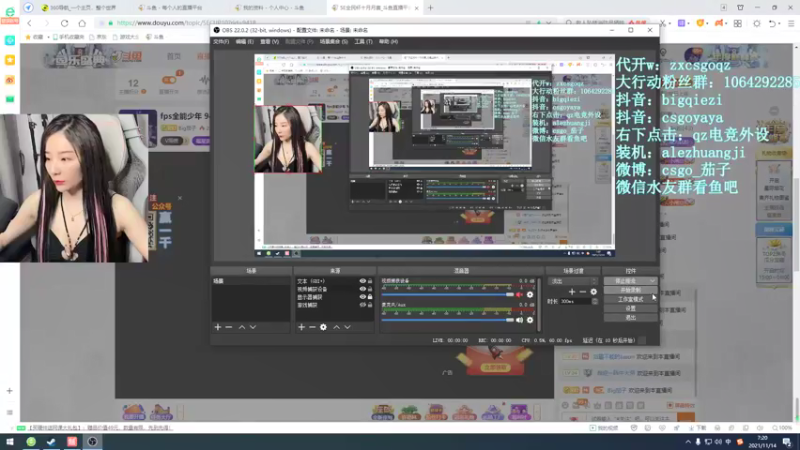Toggle lock on 显示器捕获 source
Viewport: 800px width, 450px height.
point(370,297)
